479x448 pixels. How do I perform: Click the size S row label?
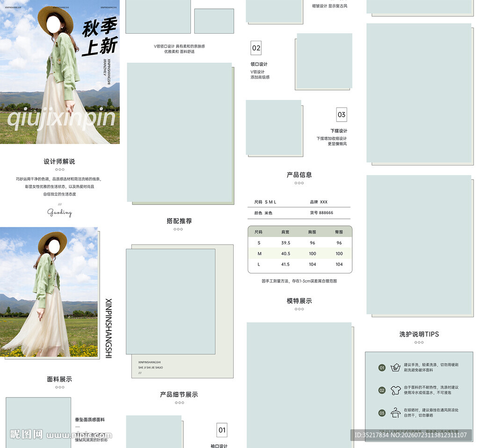coord(259,243)
